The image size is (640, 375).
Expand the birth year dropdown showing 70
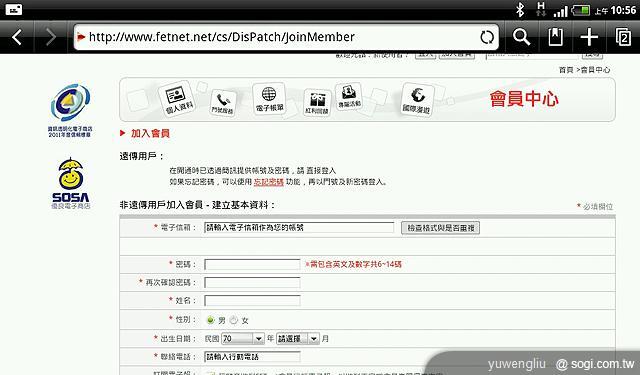coord(243,338)
